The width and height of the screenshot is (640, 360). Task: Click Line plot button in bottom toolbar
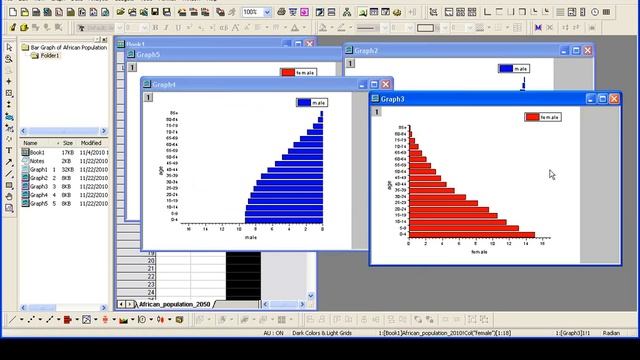coord(13,320)
